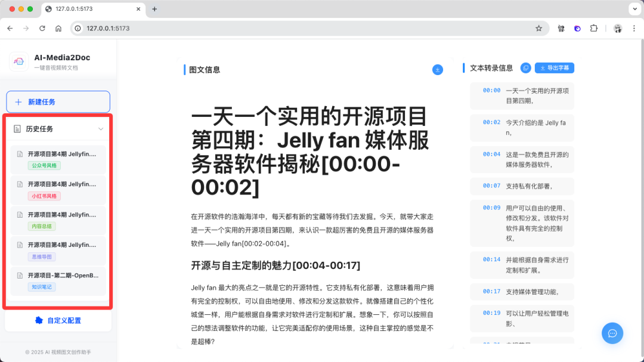Open the 开源项目-第二期-OpenB... history task
The width and height of the screenshot is (644, 362).
tap(58, 281)
